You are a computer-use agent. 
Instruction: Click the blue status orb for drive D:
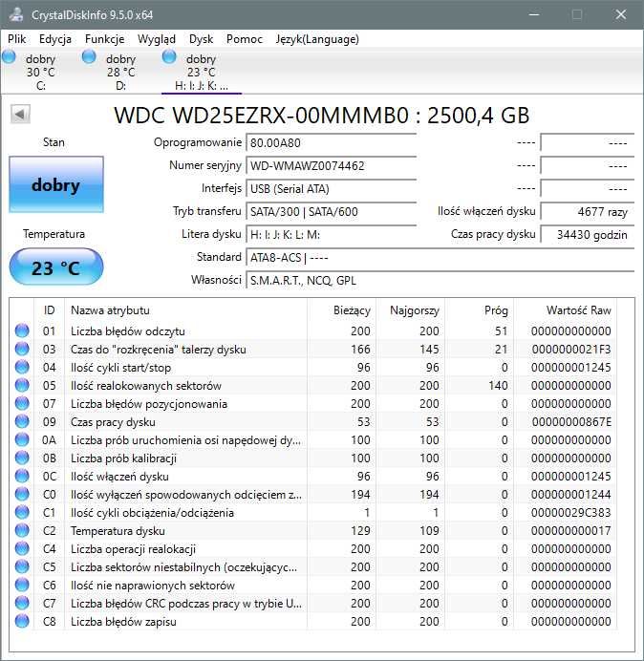(x=89, y=57)
